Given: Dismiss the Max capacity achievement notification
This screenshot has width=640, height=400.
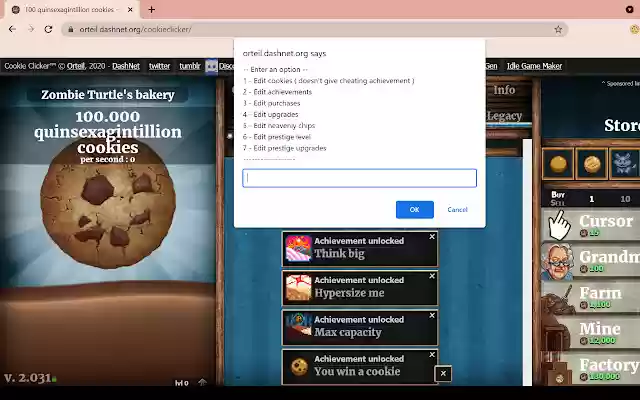Looking at the screenshot, I should tap(432, 316).
